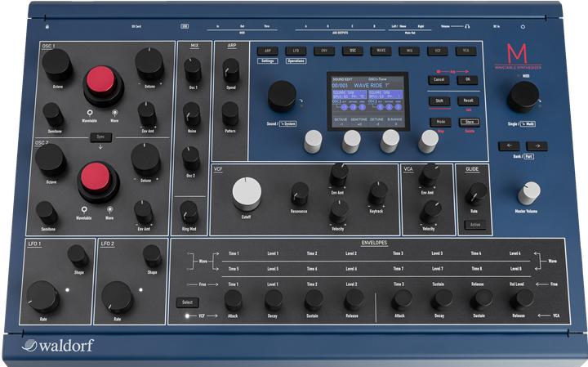The width and height of the screenshot is (588, 367).
Task: Click the LFO 1 Rate knob
Action: (x=42, y=298)
